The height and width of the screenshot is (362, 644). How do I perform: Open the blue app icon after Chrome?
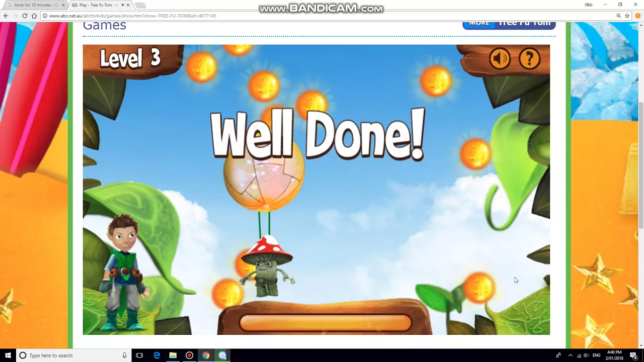tap(222, 355)
